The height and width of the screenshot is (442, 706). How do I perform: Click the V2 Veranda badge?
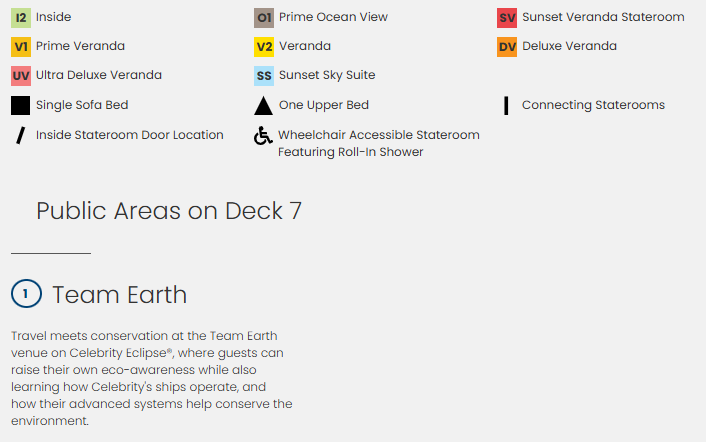tap(264, 46)
